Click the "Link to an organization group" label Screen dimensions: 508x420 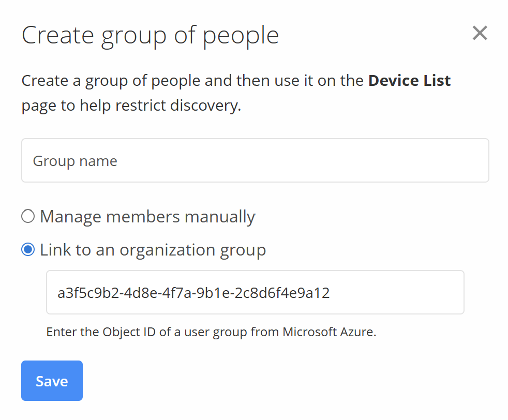(x=153, y=250)
